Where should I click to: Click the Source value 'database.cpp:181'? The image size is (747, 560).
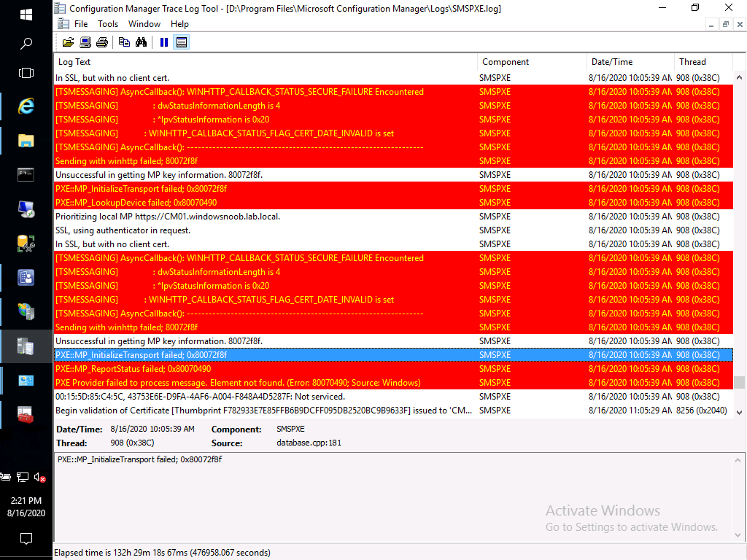pos(309,443)
